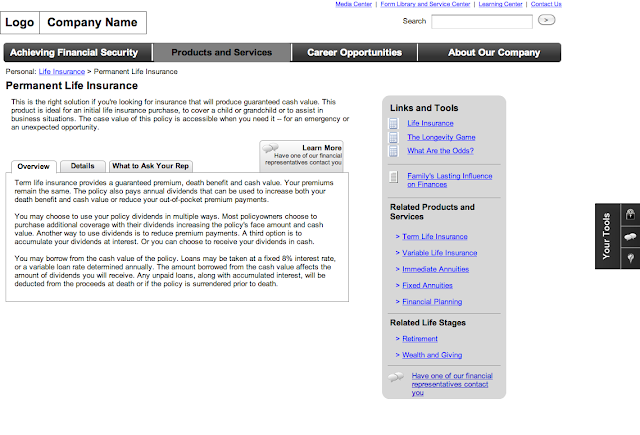Click the calculator icon beside The Longevity Game

[x=393, y=138]
